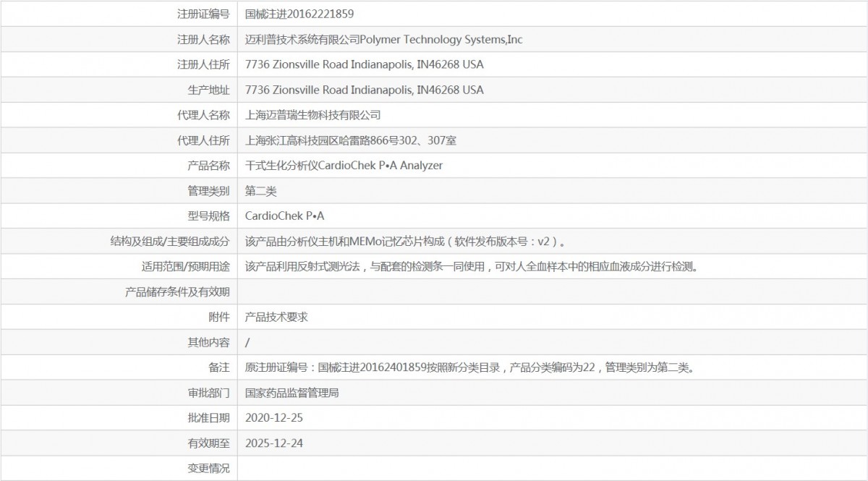This screenshot has width=868, height=481.
Task: Open the 产品技术要求 attachment
Action: [x=277, y=317]
